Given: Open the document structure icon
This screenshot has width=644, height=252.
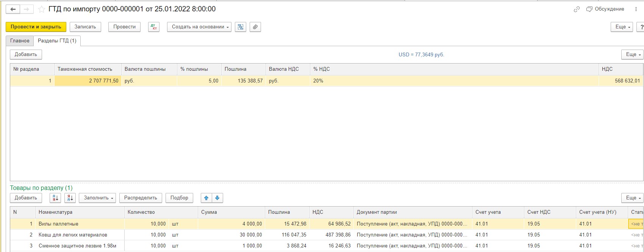Looking at the screenshot, I should coord(241,27).
